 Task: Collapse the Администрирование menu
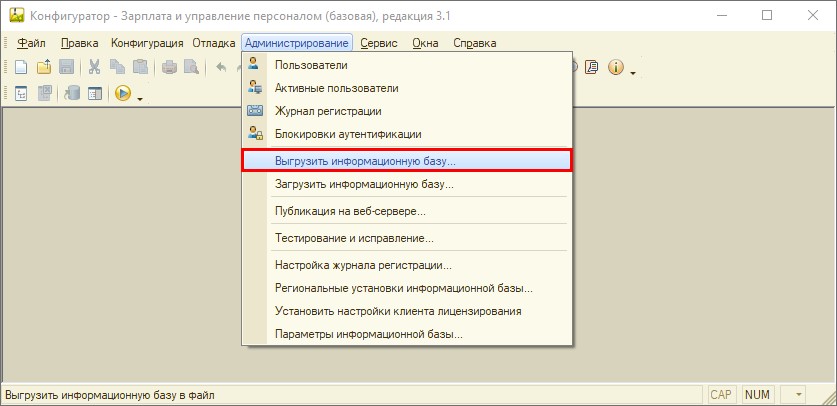point(297,43)
